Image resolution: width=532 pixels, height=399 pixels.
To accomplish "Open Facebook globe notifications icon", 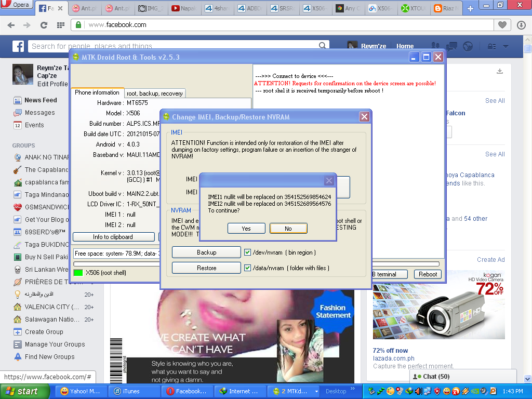I will click(468, 46).
